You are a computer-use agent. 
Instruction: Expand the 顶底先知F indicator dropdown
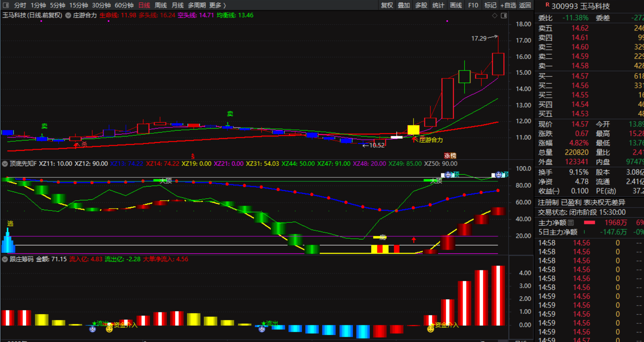coord(5,164)
